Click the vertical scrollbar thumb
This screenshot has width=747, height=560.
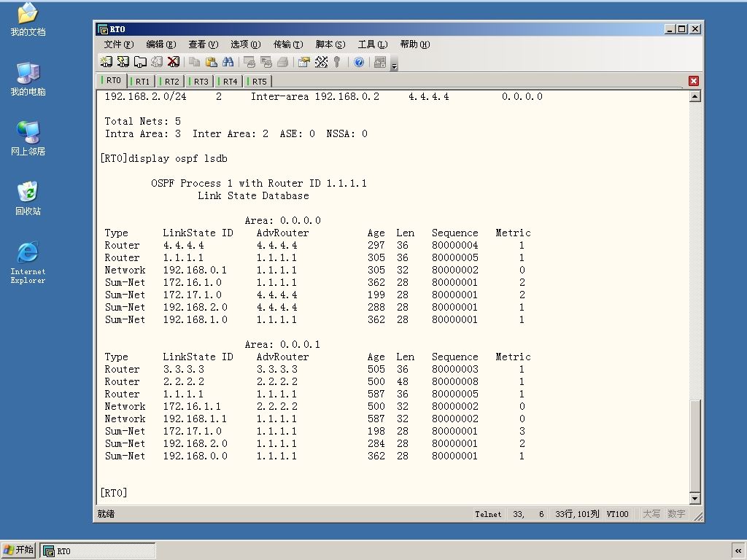pos(695,447)
